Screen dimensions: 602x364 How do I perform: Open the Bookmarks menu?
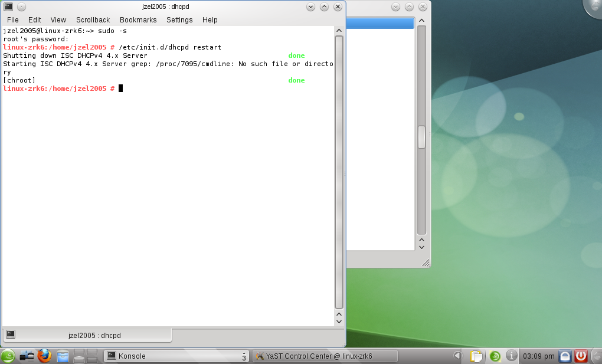pyautogui.click(x=138, y=20)
